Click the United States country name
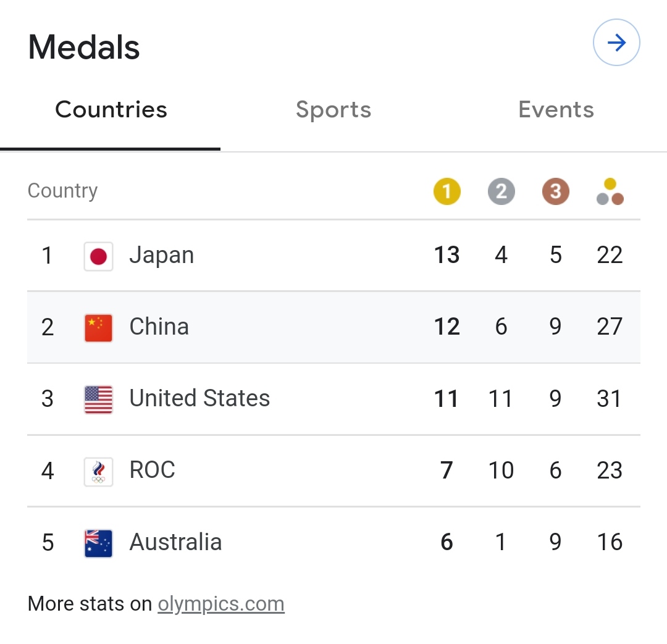 [x=199, y=398]
